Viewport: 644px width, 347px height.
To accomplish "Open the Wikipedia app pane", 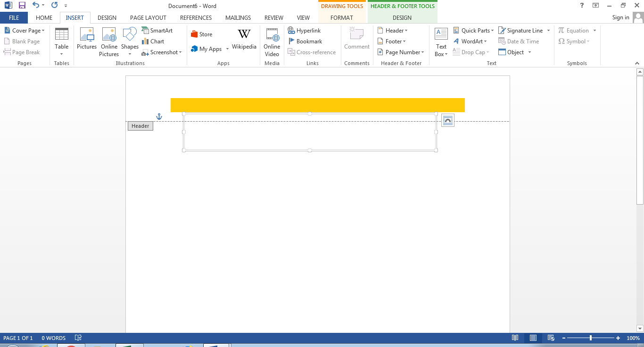I will (x=244, y=41).
